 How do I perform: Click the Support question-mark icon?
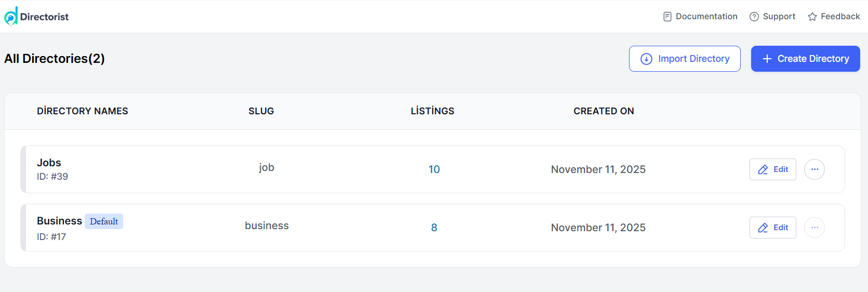pyautogui.click(x=754, y=17)
